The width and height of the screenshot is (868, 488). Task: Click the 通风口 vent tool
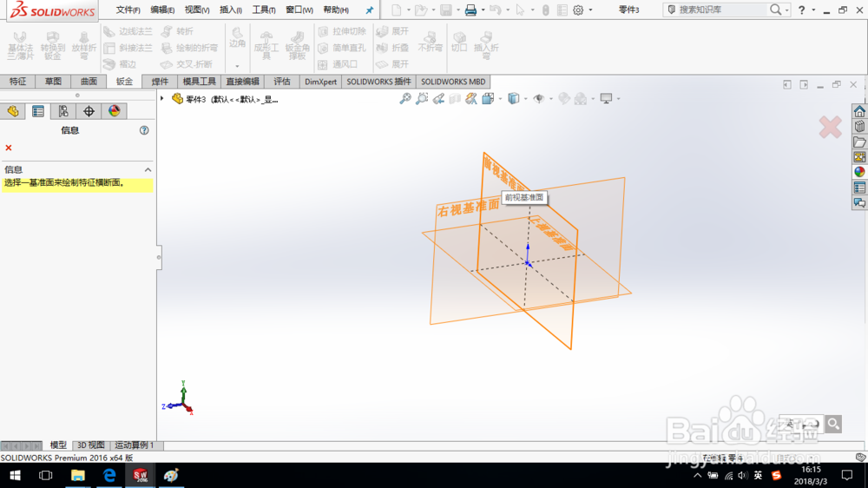(x=338, y=64)
